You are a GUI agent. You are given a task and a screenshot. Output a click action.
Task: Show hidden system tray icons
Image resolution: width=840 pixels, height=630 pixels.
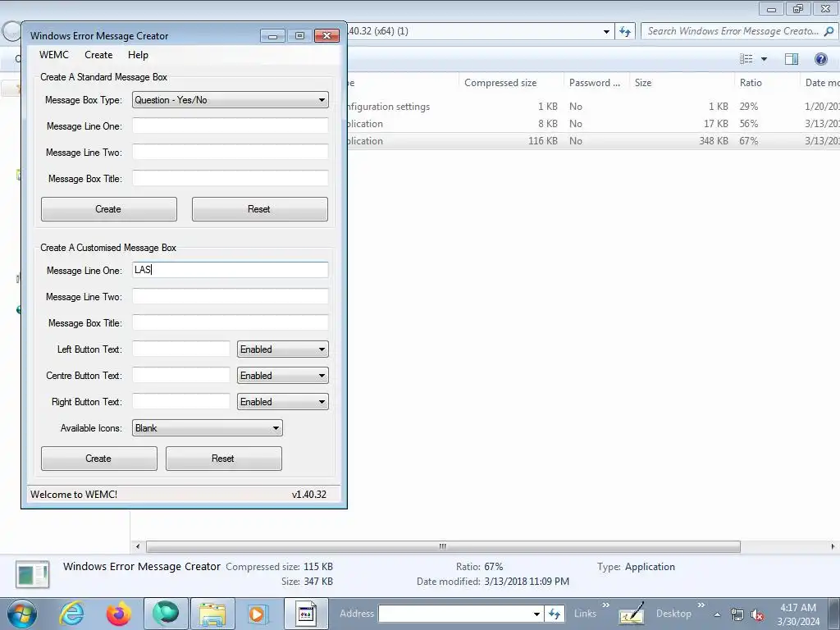717,614
